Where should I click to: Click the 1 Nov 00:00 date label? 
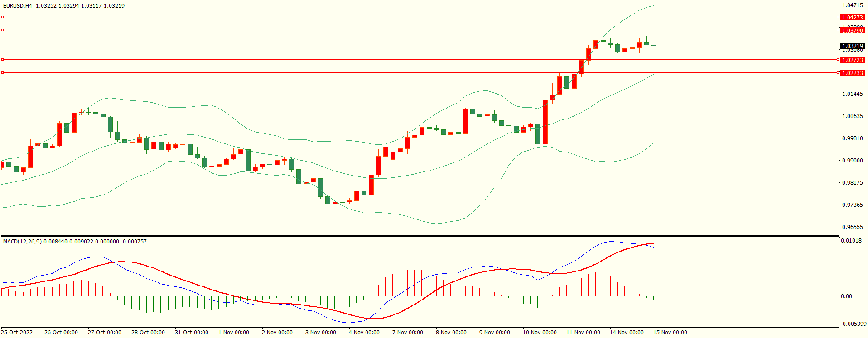click(x=234, y=333)
